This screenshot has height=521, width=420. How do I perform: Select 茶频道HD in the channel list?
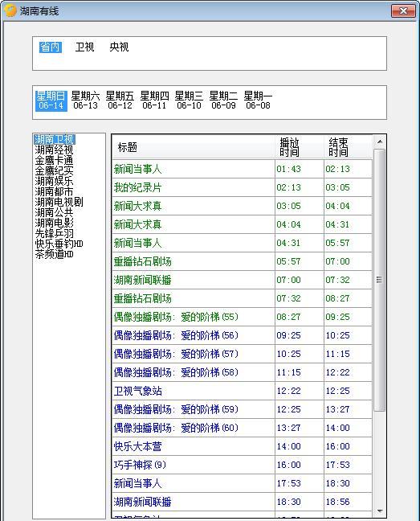pyautogui.click(x=54, y=254)
